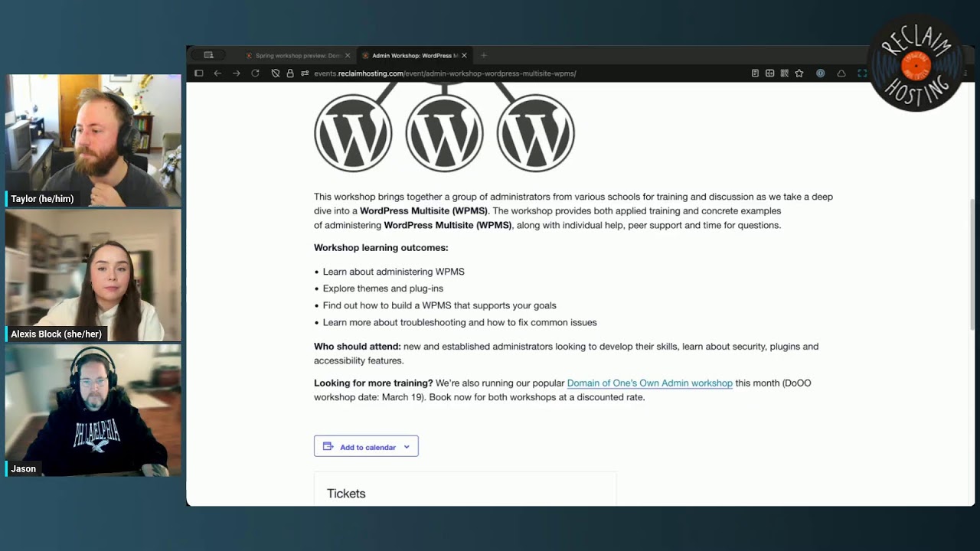The image size is (980, 551).
Task: Close the Admin Workshop tab
Action: (x=465, y=55)
